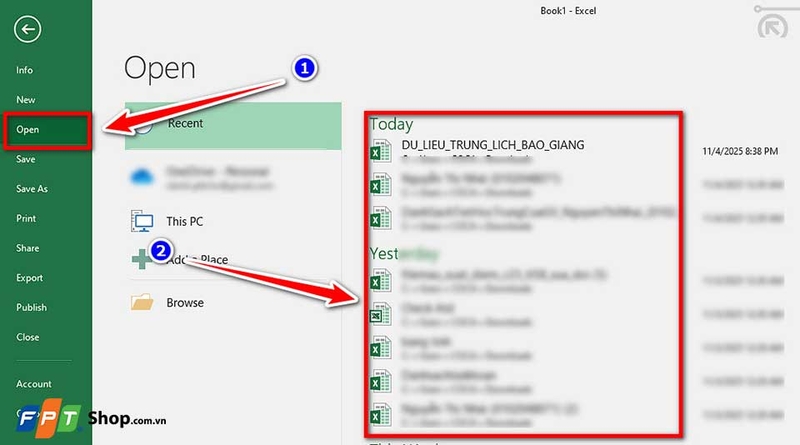800x445 pixels.
Task: Choose Save As in the sidebar
Action: click(x=32, y=189)
